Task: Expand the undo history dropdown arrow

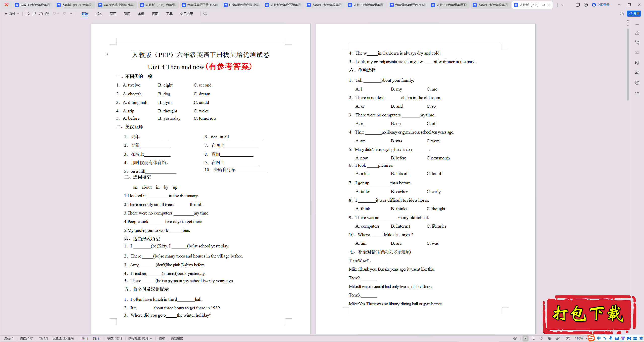Action: (x=58, y=14)
